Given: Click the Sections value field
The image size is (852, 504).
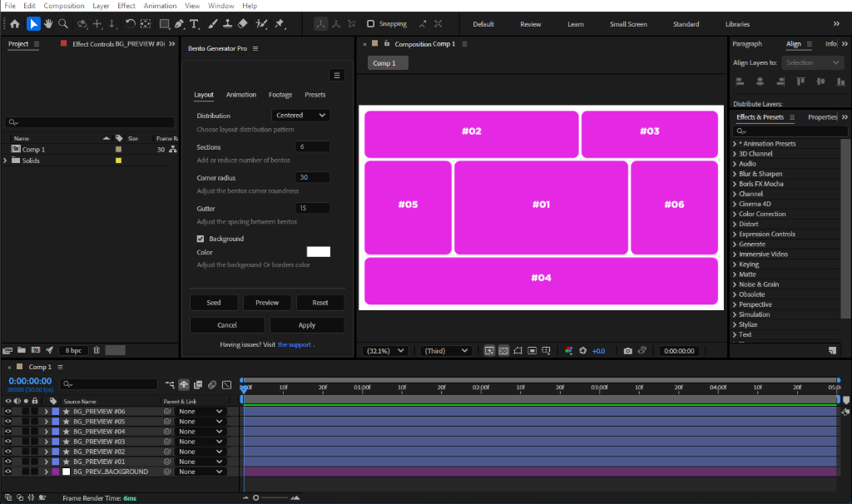Looking at the screenshot, I should [313, 146].
